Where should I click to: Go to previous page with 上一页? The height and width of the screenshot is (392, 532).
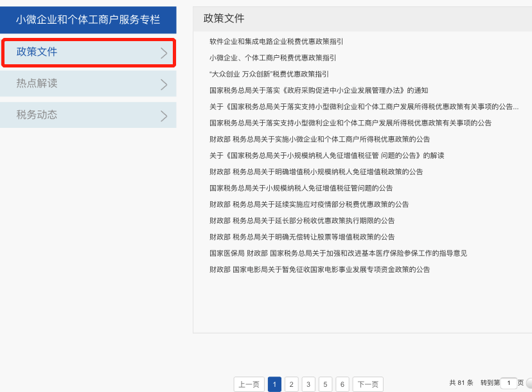(249, 384)
